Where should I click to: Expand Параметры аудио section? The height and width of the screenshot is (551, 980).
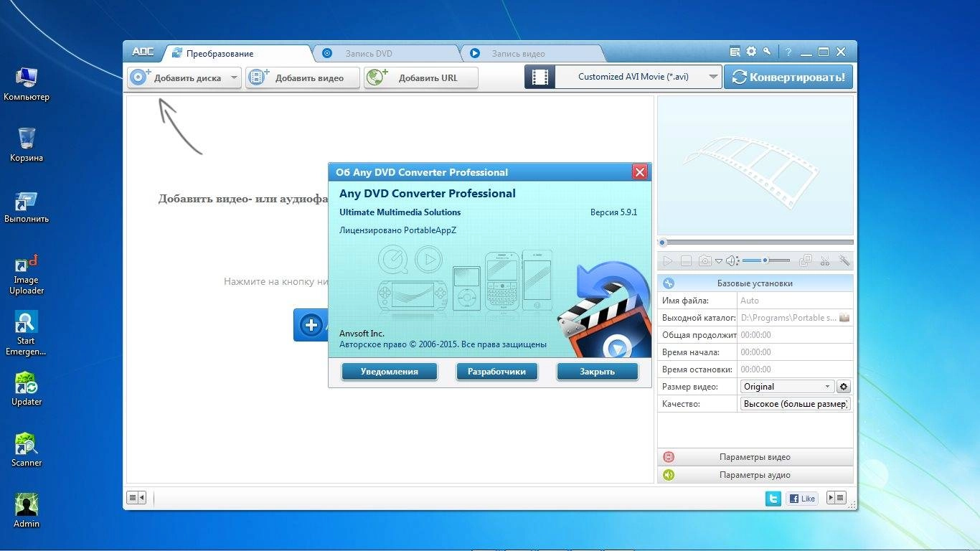(x=755, y=475)
